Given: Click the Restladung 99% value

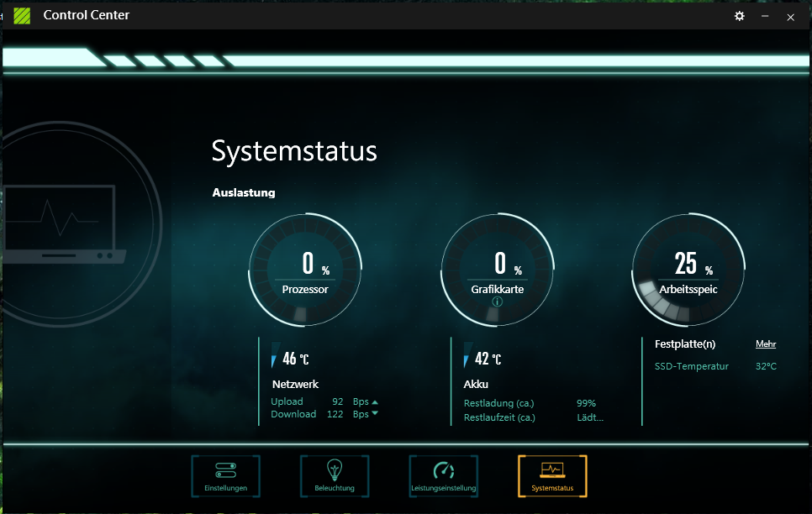Looking at the screenshot, I should pos(586,403).
